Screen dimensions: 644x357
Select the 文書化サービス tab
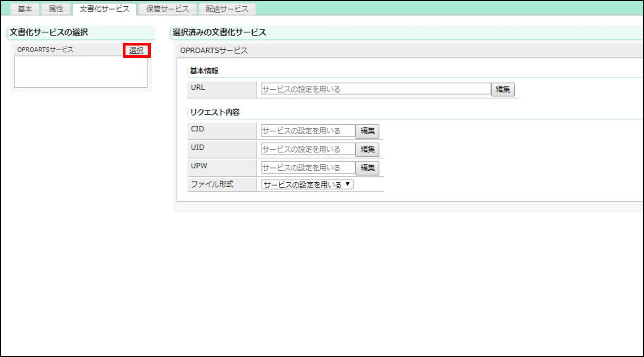[x=104, y=9]
